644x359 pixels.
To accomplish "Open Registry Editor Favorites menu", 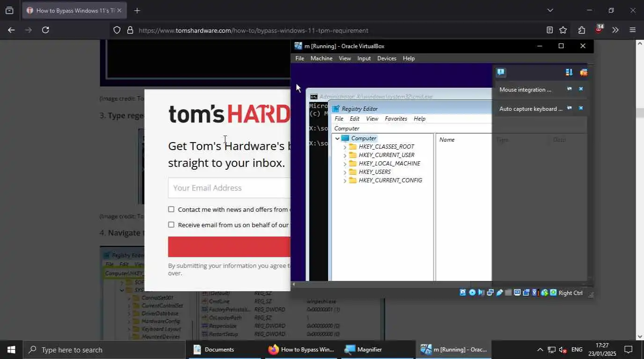I will click(396, 119).
